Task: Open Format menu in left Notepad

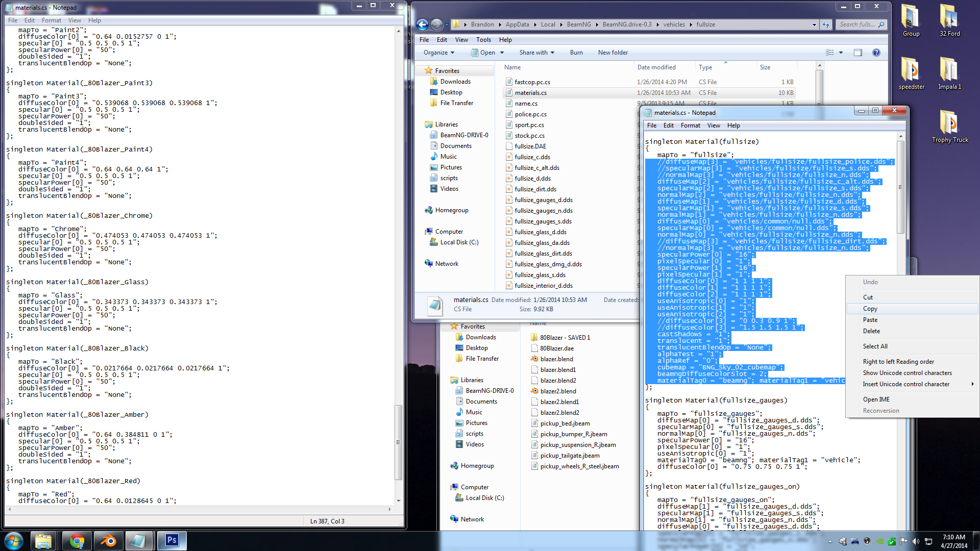Action: 52,20
